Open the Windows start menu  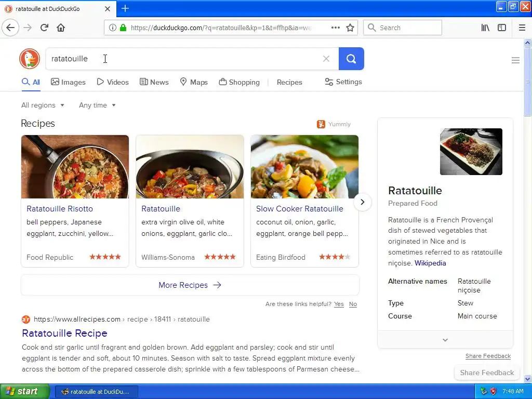(24, 392)
